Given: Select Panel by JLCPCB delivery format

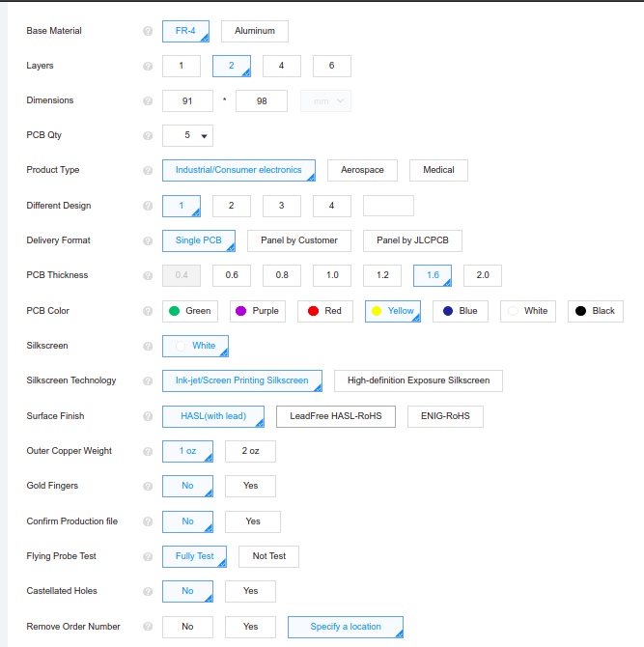Looking at the screenshot, I should click(412, 240).
